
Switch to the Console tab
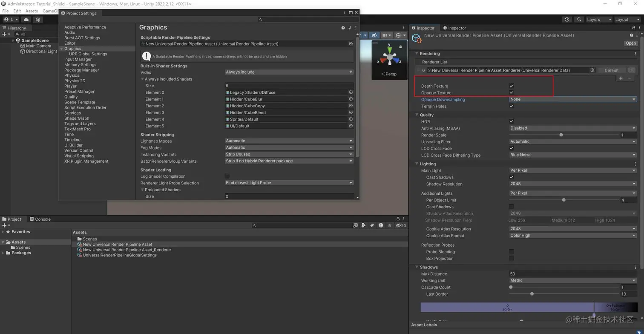[40, 219]
